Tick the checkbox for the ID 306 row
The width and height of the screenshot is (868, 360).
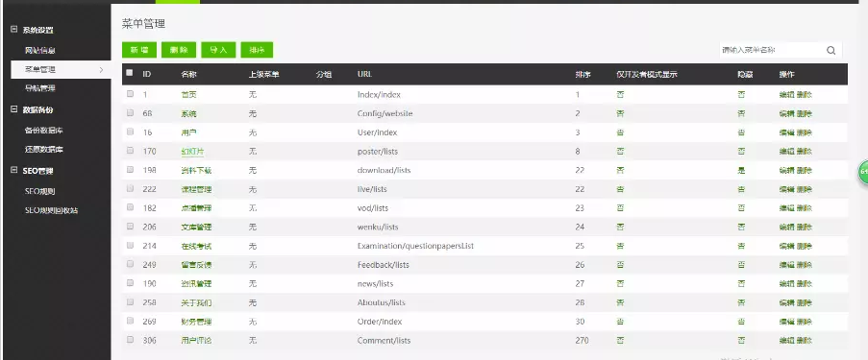click(x=130, y=340)
